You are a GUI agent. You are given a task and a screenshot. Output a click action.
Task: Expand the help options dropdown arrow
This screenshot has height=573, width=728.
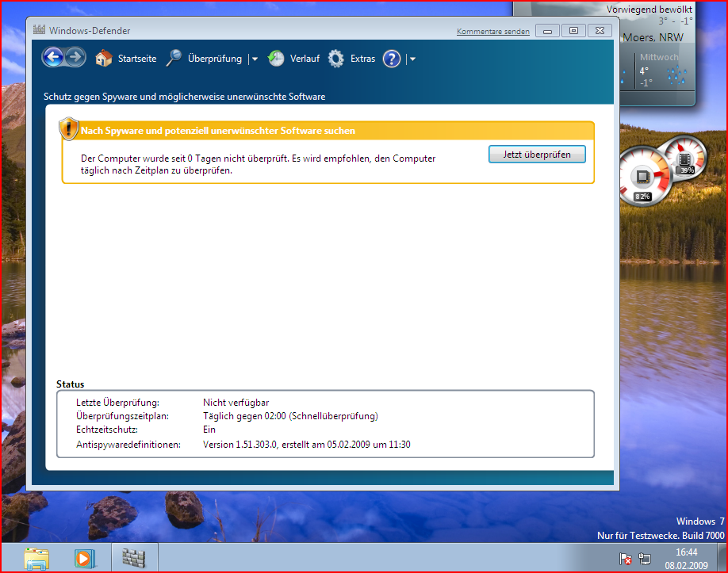pyautogui.click(x=412, y=59)
